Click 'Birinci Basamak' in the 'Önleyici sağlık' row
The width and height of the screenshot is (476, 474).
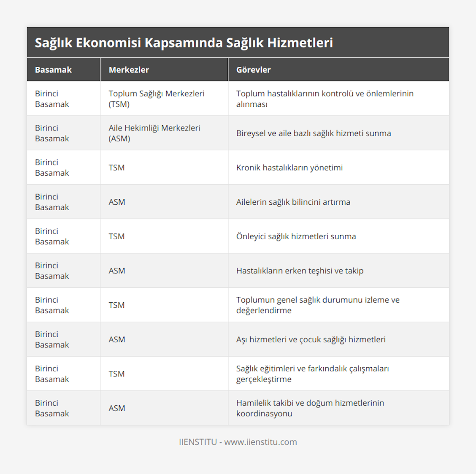[52, 236]
